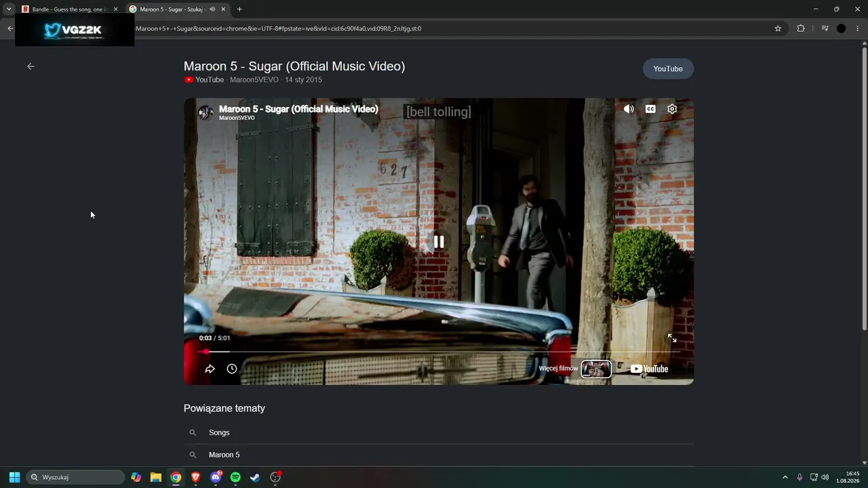Screen dimensions: 868x488
Task: Click the Chrome taskbar icon
Action: coord(176,477)
